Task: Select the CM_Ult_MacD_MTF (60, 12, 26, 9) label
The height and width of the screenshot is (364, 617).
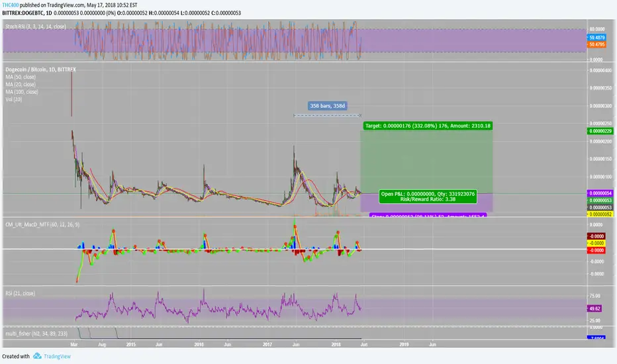Action: click(42, 225)
